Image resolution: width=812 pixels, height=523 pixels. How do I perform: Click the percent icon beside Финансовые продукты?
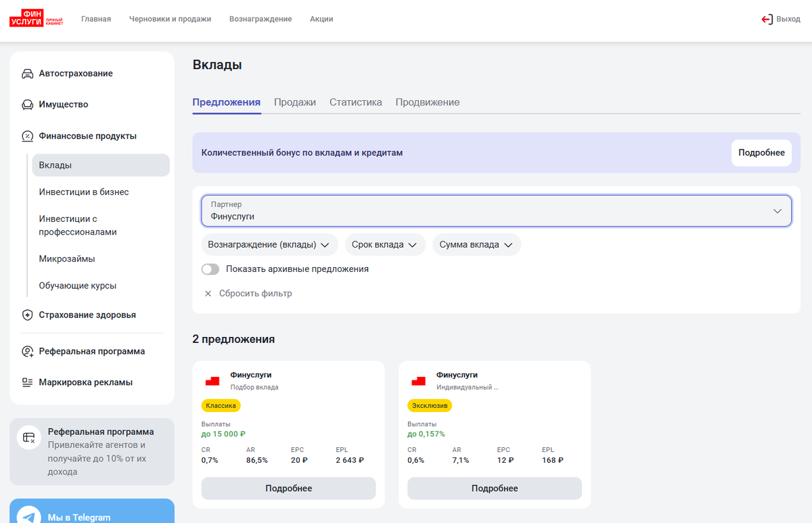pyautogui.click(x=28, y=136)
